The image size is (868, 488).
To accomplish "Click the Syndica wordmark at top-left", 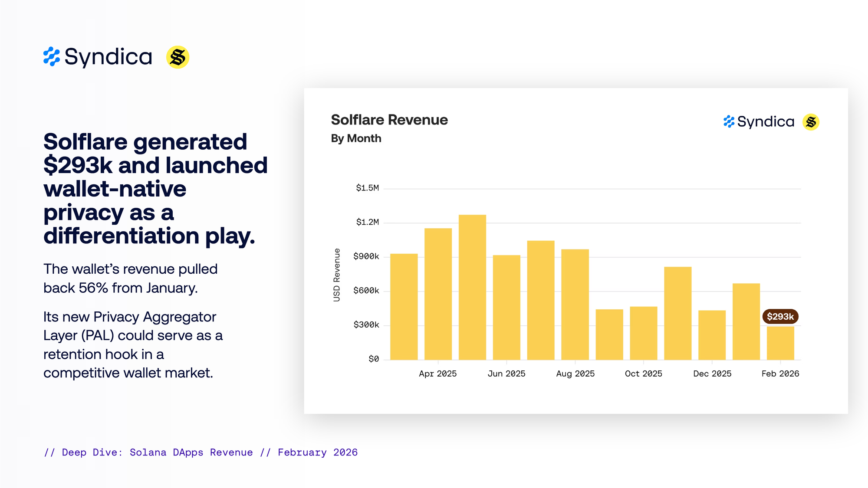I will [x=108, y=57].
